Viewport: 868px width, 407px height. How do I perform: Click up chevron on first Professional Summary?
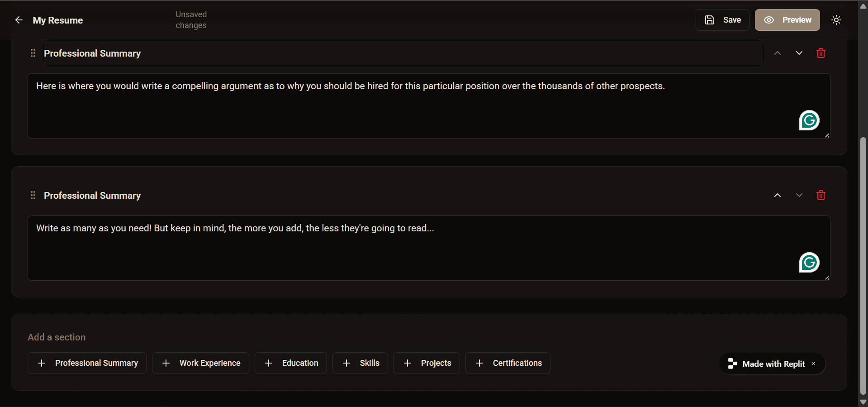(777, 53)
